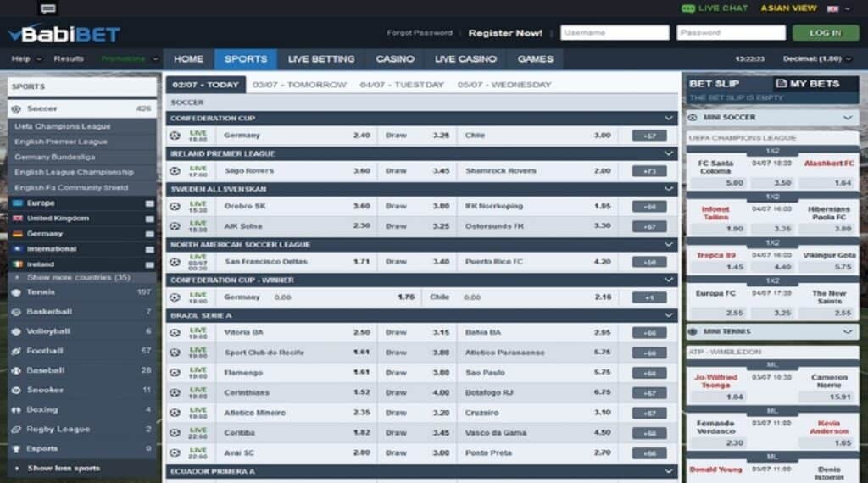Select Soccer ball icon in sports list
Image resolution: width=868 pixels, height=483 pixels.
click(16, 109)
